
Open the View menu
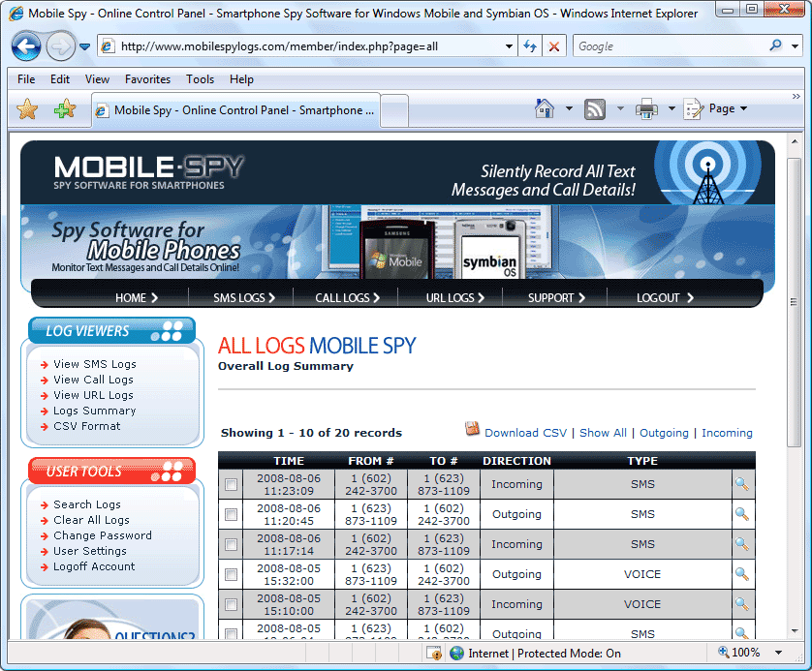point(97,79)
